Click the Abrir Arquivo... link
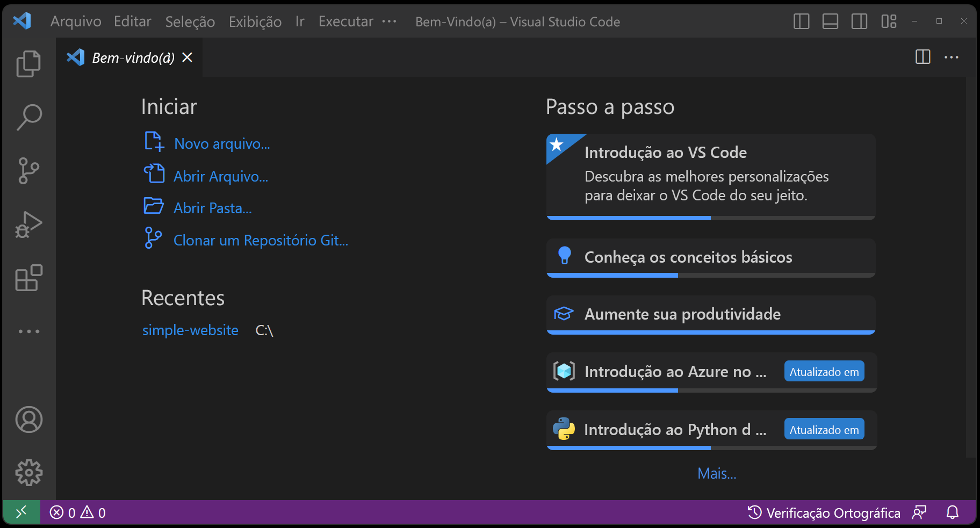Screen dimensions: 980x528 click(x=221, y=176)
